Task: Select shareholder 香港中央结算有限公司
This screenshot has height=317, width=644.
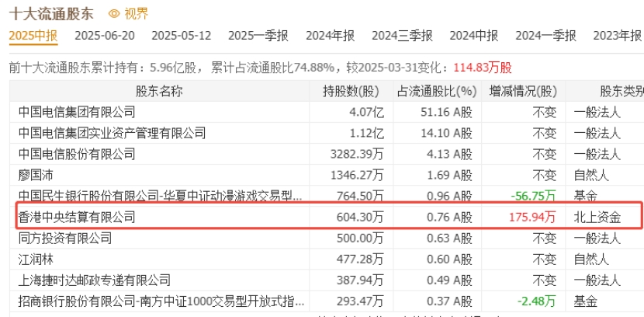Action: coord(77,217)
